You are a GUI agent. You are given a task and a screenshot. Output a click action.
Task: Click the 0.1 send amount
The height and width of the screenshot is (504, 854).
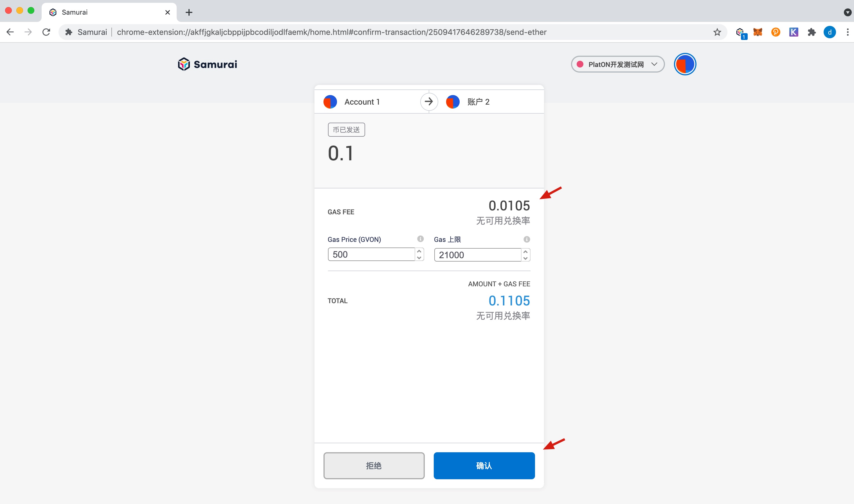coord(341,153)
